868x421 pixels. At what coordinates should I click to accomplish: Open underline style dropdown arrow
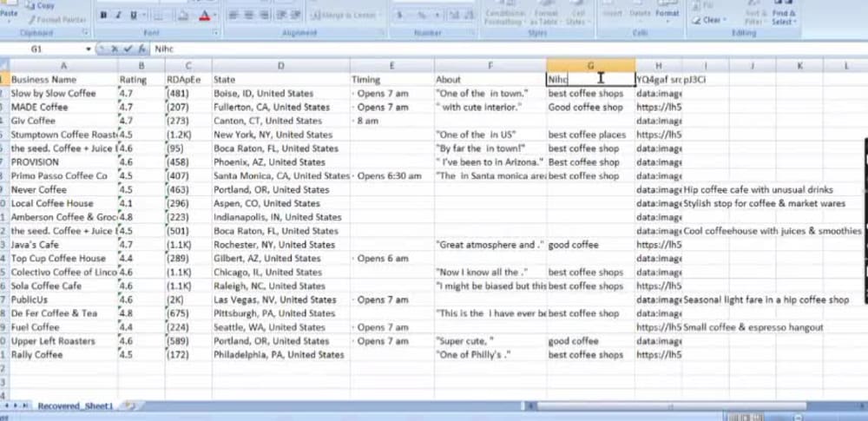(144, 16)
